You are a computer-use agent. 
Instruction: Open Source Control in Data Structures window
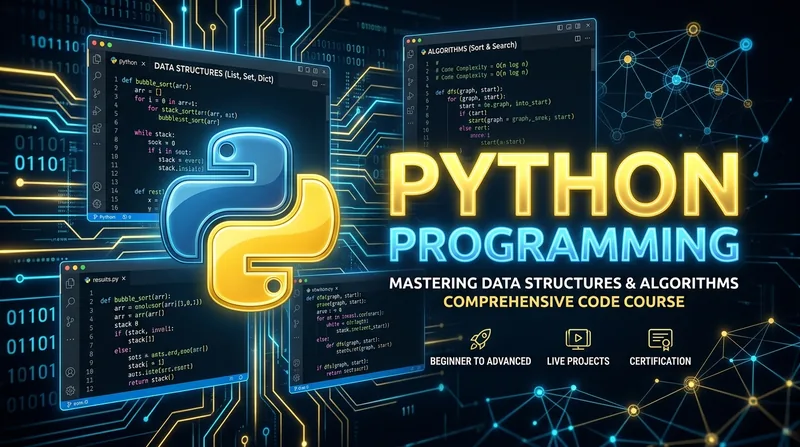[96, 93]
